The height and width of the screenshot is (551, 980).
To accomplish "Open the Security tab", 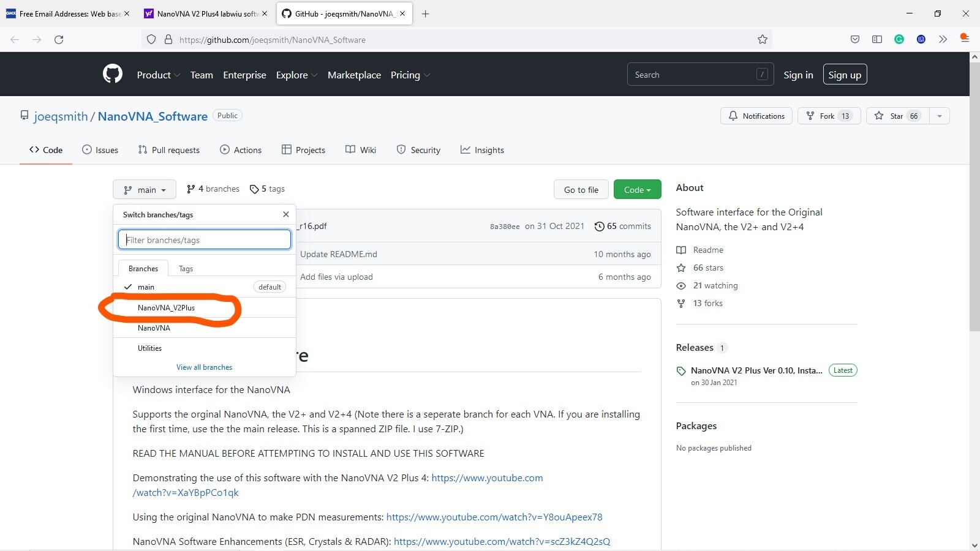I will click(418, 150).
